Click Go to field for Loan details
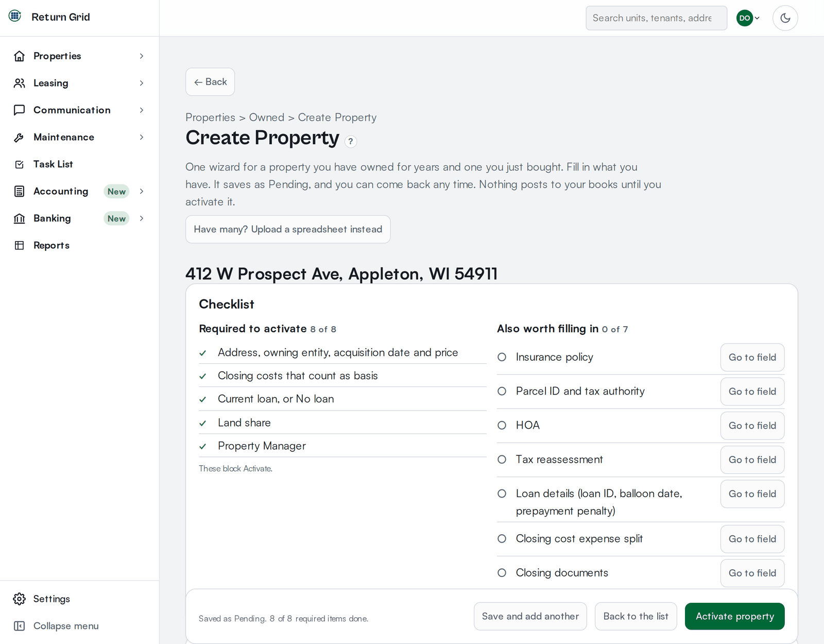Image resolution: width=824 pixels, height=644 pixels. point(752,494)
